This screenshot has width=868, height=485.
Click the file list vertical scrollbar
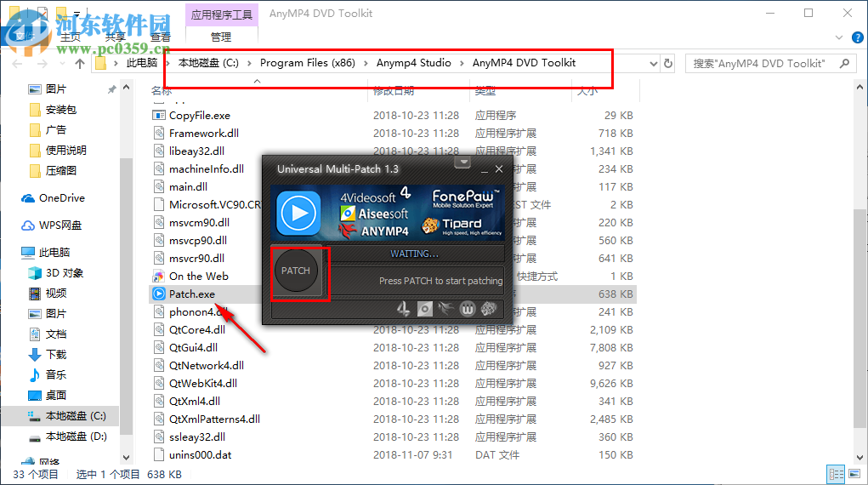(x=859, y=319)
